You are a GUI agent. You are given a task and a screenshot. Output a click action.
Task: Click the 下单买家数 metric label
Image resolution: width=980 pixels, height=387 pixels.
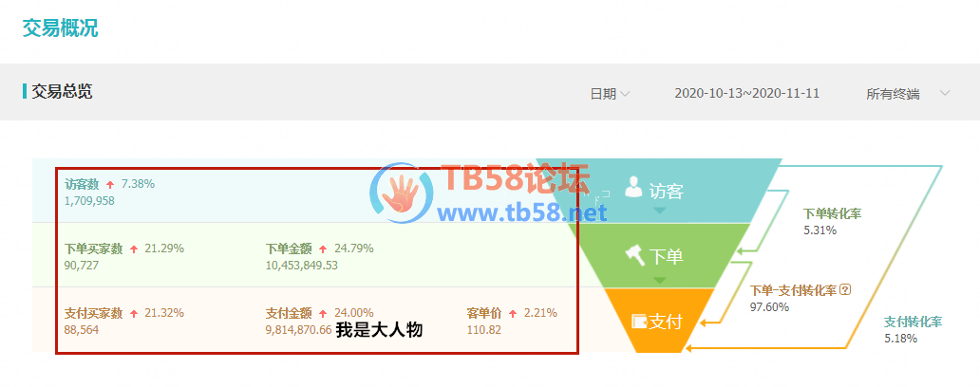point(94,249)
